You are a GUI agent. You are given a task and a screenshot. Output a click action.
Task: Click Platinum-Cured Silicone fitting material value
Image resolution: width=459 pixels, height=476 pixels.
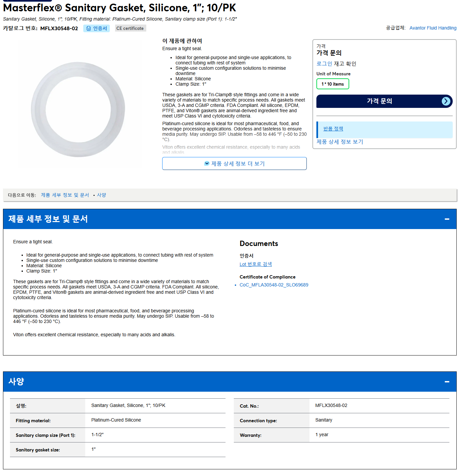coord(116,420)
